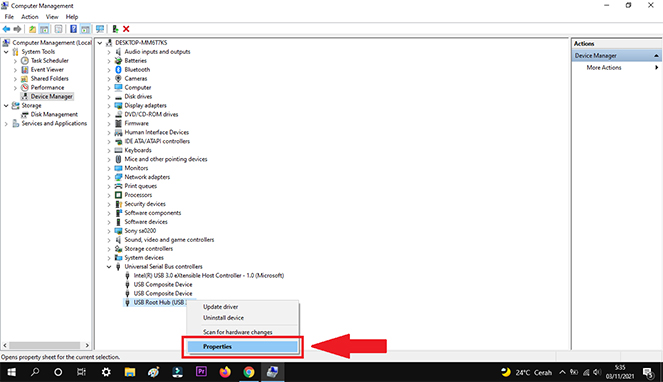The image size is (663, 382).
Task: Select Human Interface Devices category
Action: tap(156, 132)
